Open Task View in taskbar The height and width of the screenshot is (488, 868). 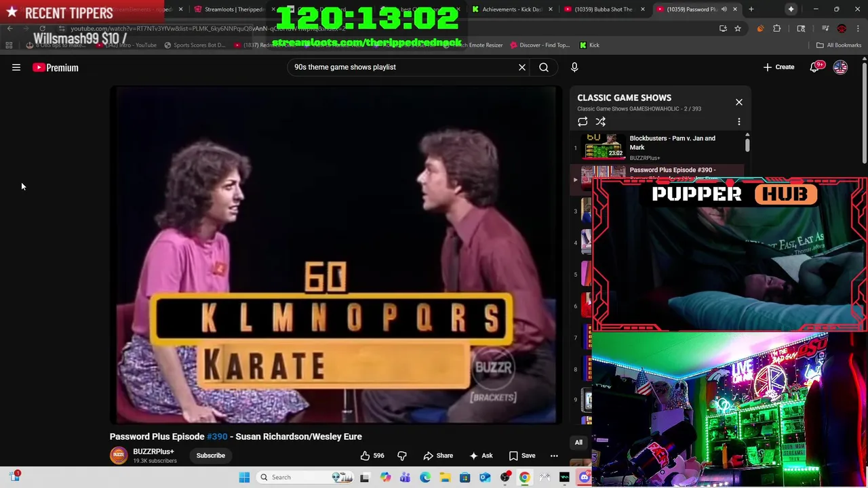[x=364, y=478]
